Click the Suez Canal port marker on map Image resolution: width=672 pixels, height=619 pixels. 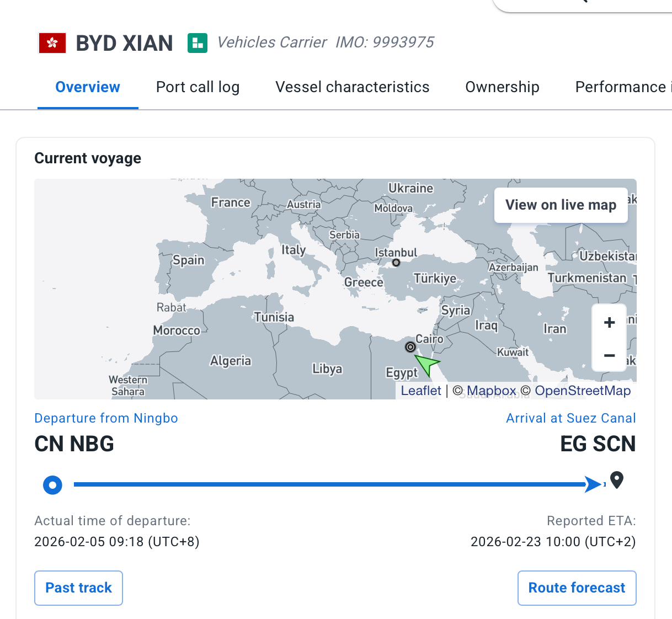410,347
